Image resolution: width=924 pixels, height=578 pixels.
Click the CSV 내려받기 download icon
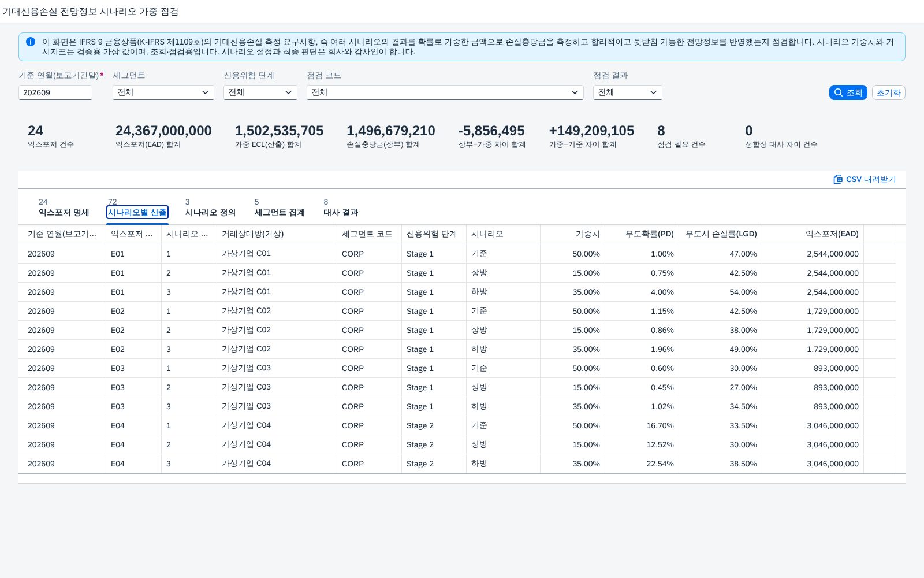pyautogui.click(x=838, y=179)
